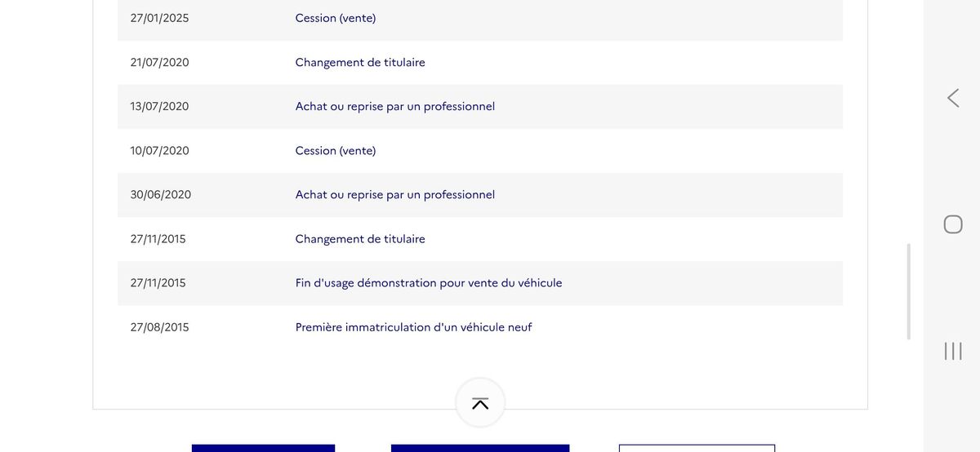980x452 pixels.
Task: Select Changement de titulaire dated 27/11/2015
Action: pos(480,238)
